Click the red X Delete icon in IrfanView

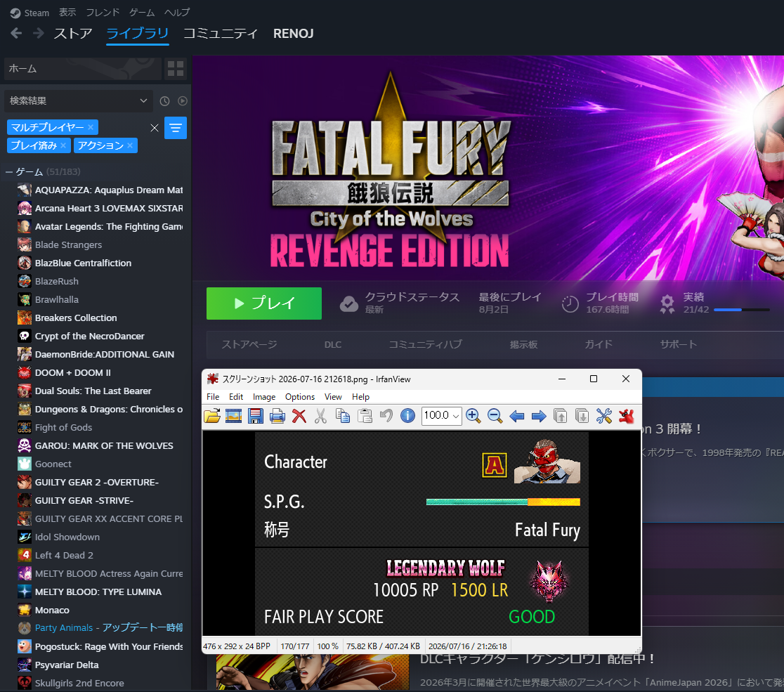299,415
